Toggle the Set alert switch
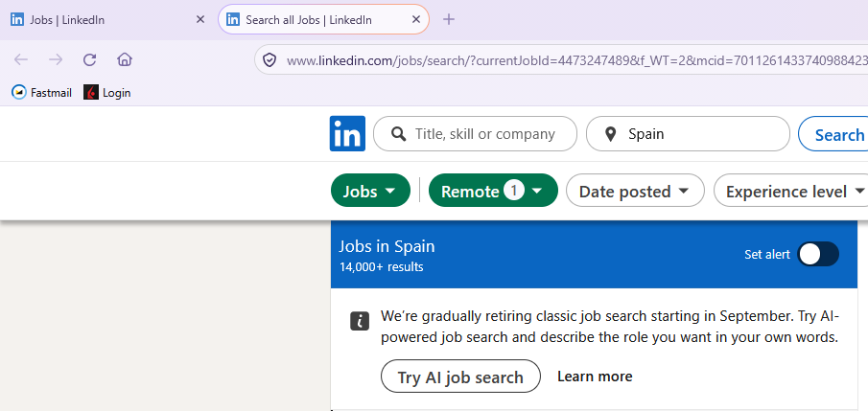This screenshot has height=411, width=868. click(817, 255)
